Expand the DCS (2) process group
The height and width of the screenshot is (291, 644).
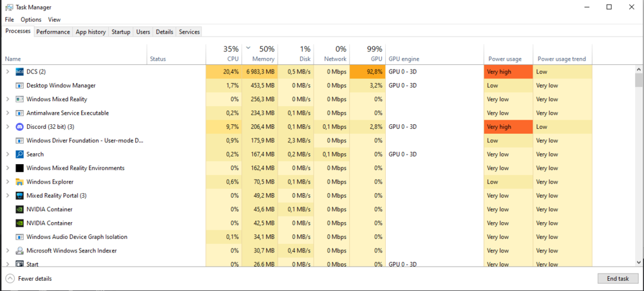[x=8, y=71]
